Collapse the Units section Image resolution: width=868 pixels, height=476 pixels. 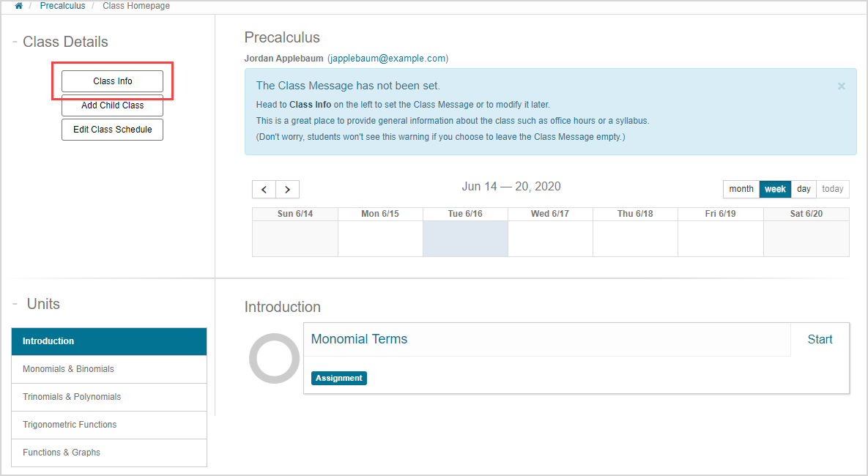(15, 304)
